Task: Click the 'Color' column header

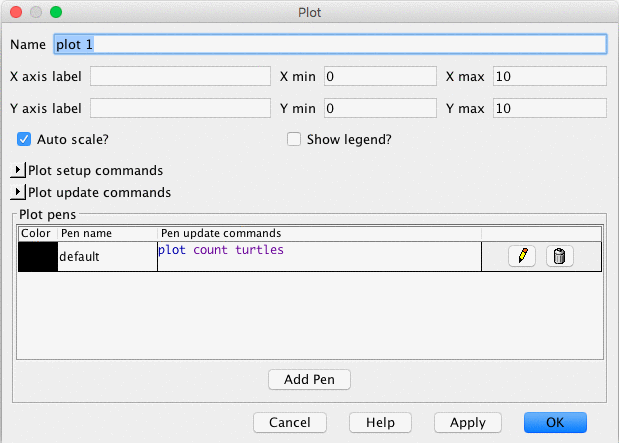Action: (38, 233)
